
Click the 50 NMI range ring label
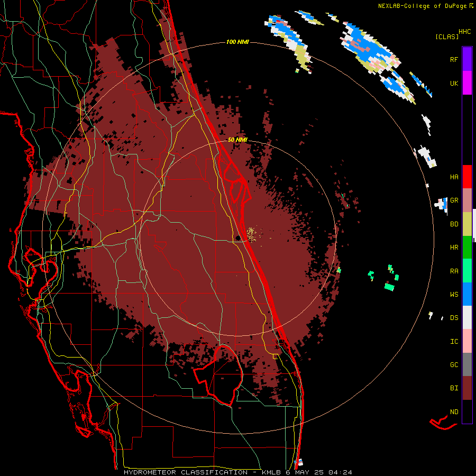237,140
